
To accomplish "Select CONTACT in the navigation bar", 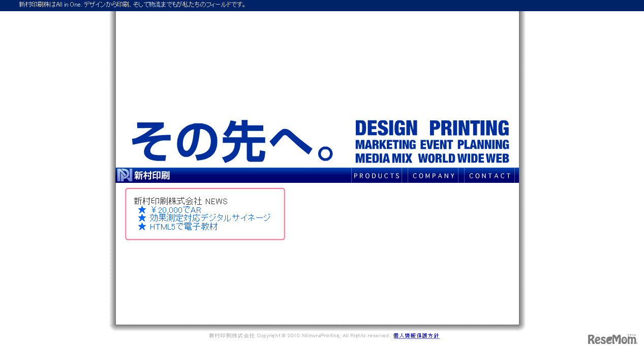I will click(490, 176).
